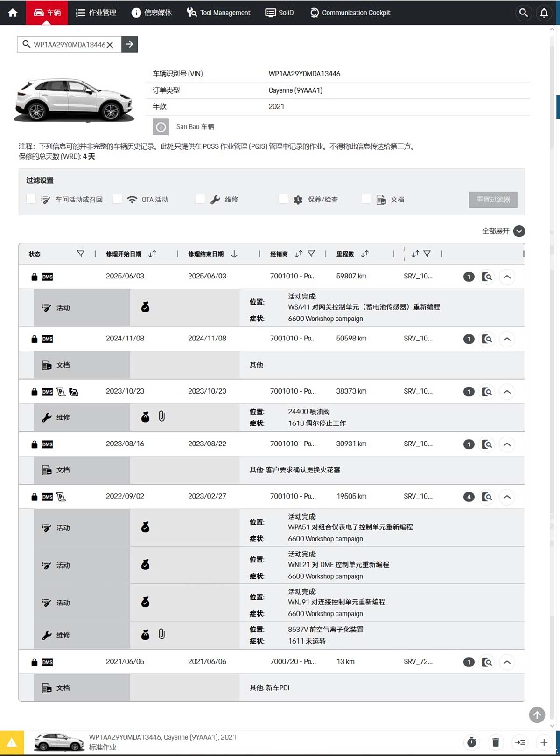Delete the current vehicle trash icon

[x=496, y=742]
